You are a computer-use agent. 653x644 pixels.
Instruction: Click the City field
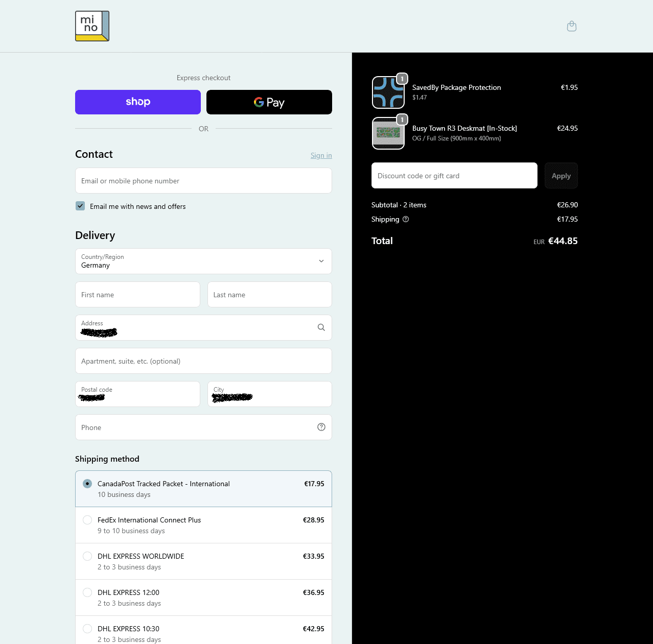coord(270,394)
